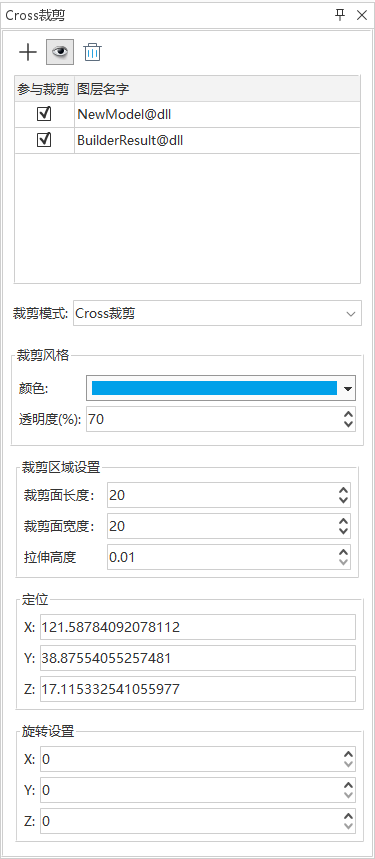375x859 pixels.
Task: Select the NewModel@dll layer row
Action: click(187, 114)
